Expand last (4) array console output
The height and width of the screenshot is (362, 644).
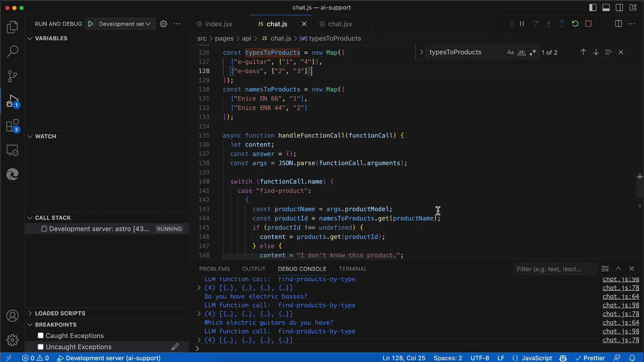[x=199, y=340]
